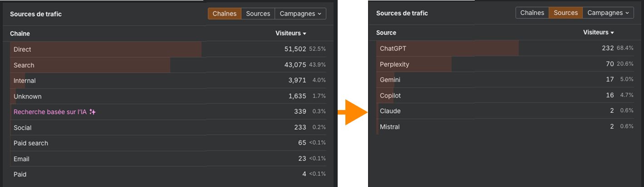Open the Direct channel row

pos(168,49)
